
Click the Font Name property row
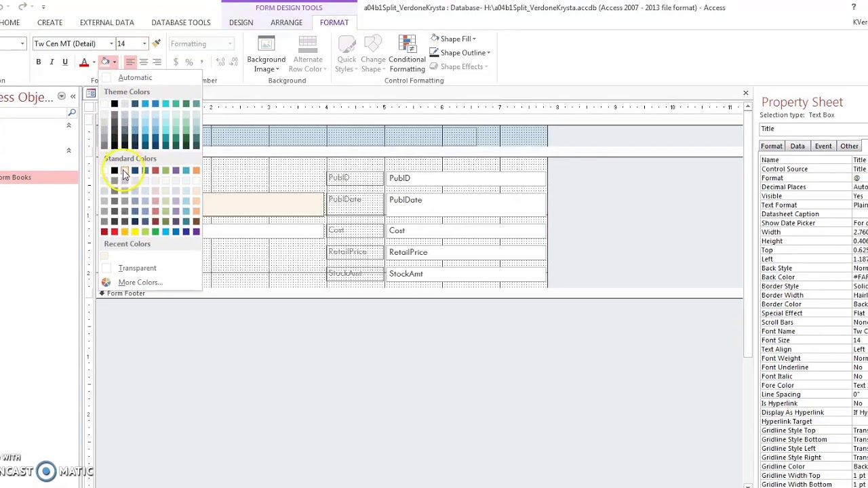point(814,331)
